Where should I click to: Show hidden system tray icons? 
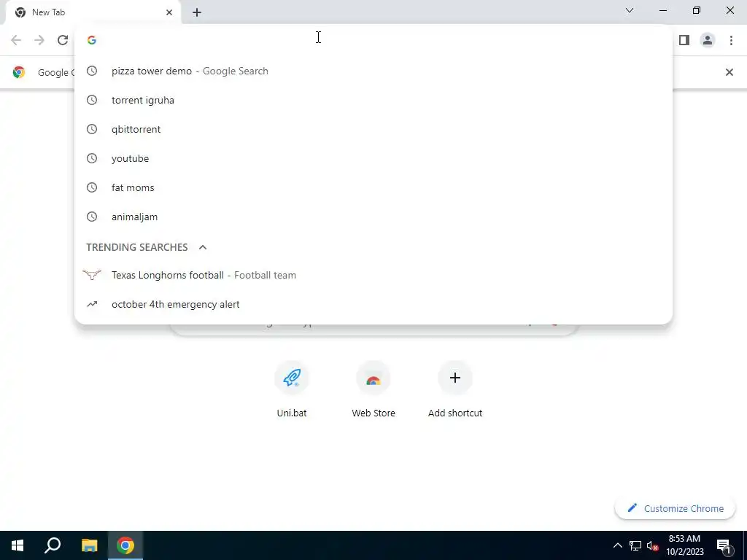pyautogui.click(x=617, y=545)
